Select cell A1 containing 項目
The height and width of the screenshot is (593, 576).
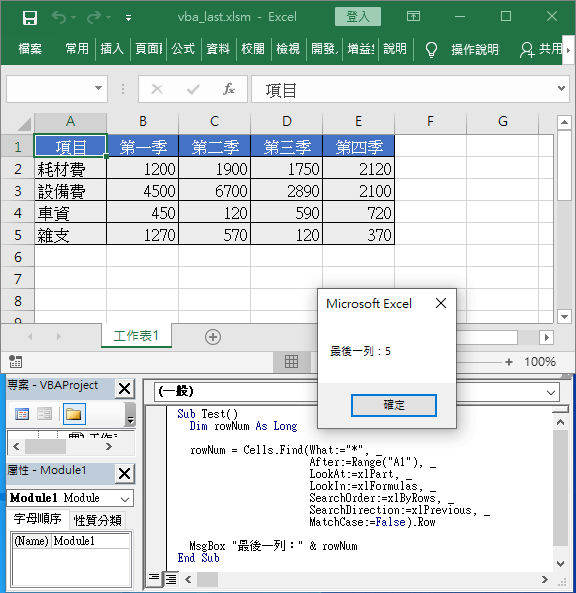pyautogui.click(x=71, y=147)
